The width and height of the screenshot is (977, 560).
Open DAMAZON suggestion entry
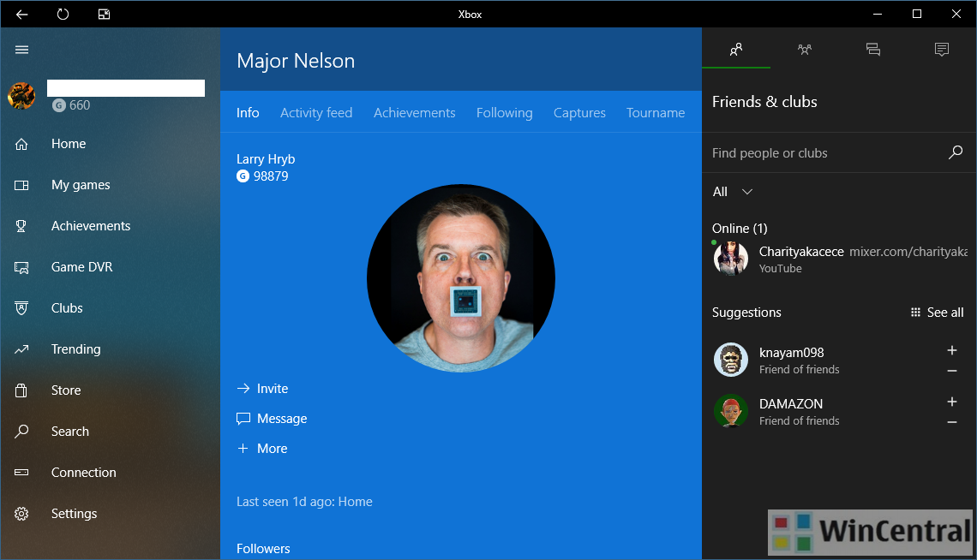click(839, 411)
